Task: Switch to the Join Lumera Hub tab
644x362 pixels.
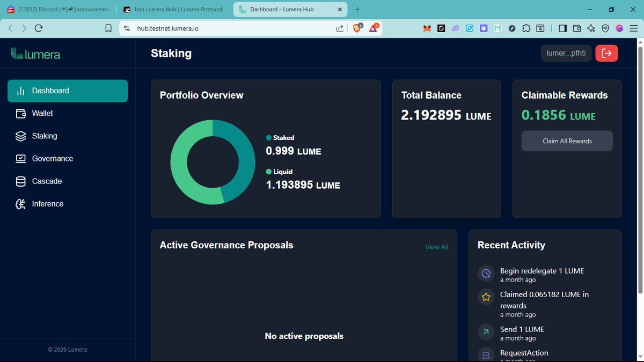Action: (173, 9)
